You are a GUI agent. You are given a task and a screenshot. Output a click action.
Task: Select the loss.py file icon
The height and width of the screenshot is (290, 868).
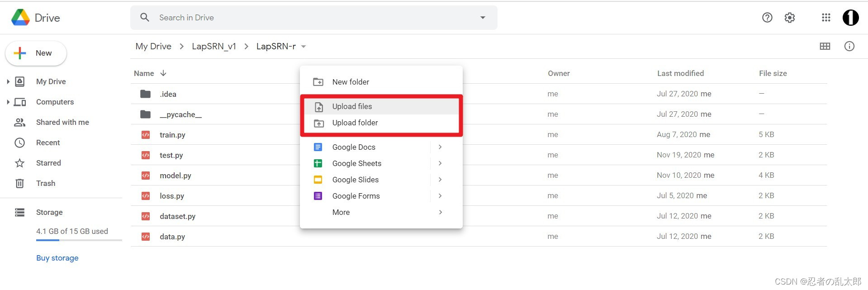point(145,195)
